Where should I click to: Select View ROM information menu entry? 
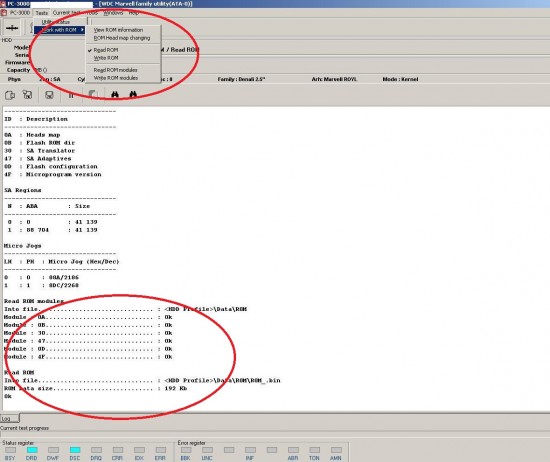click(x=118, y=30)
